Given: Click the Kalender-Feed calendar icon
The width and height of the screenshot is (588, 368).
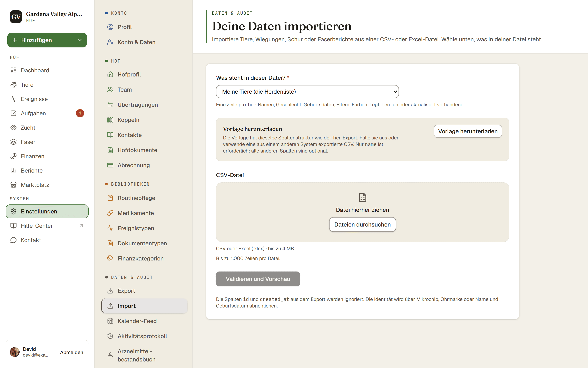Looking at the screenshot, I should [110, 321].
